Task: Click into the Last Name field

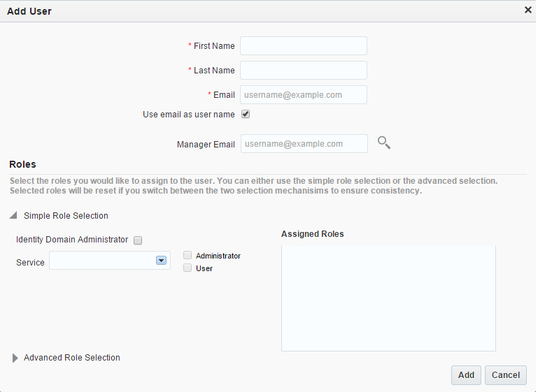Action: tap(303, 71)
